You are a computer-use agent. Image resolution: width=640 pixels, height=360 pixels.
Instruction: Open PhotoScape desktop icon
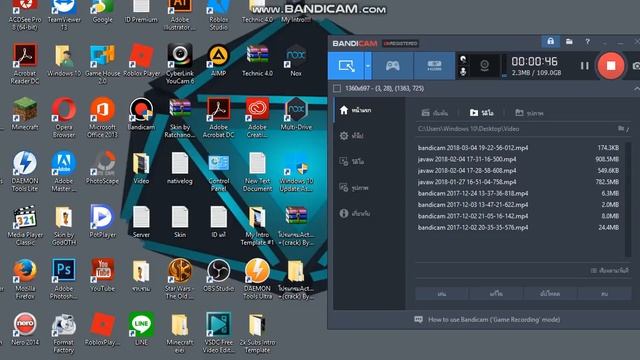tap(102, 168)
